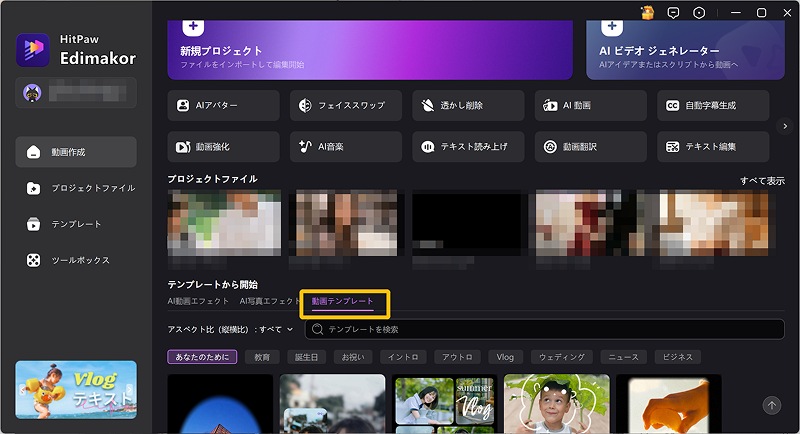Switch to AI動画エフェクト tab
800x434 pixels.
(198, 301)
